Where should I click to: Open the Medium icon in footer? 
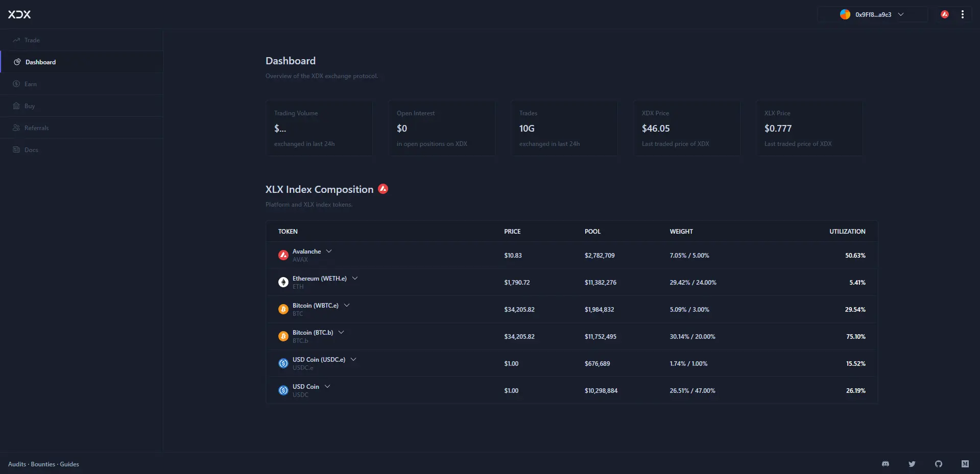pos(965,464)
